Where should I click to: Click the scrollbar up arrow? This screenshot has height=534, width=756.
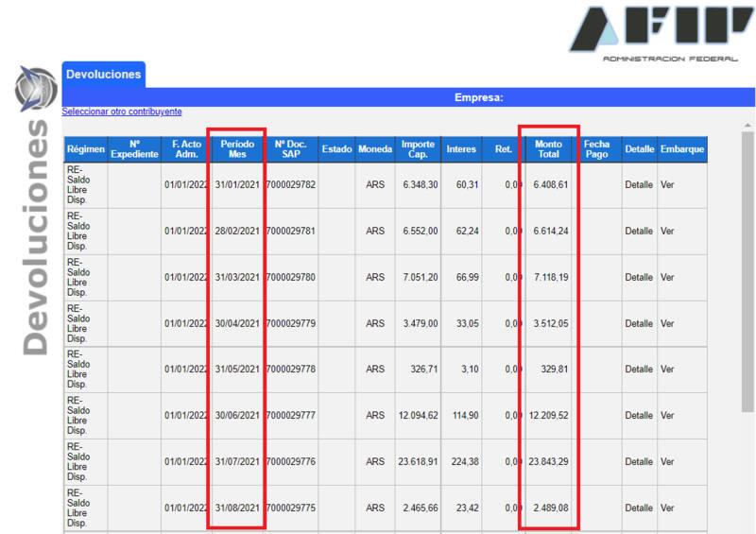click(748, 126)
